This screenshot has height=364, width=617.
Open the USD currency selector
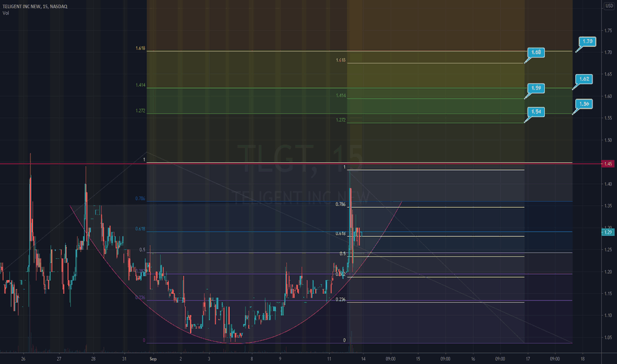click(x=609, y=5)
